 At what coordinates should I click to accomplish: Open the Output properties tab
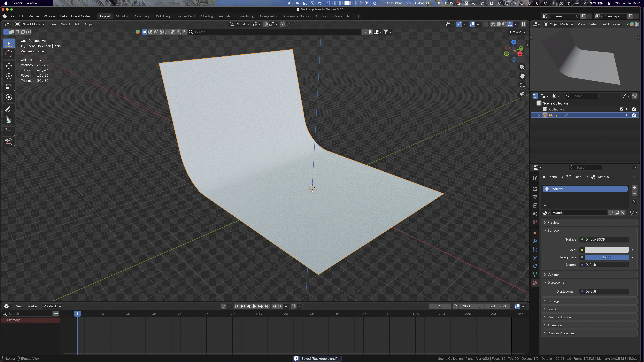(535, 197)
